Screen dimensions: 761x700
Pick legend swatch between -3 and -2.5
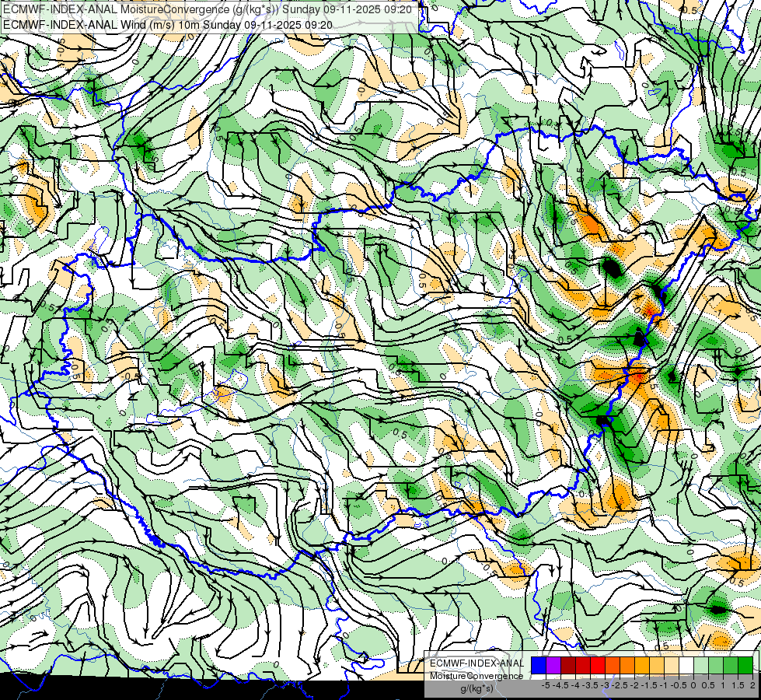(x=613, y=665)
